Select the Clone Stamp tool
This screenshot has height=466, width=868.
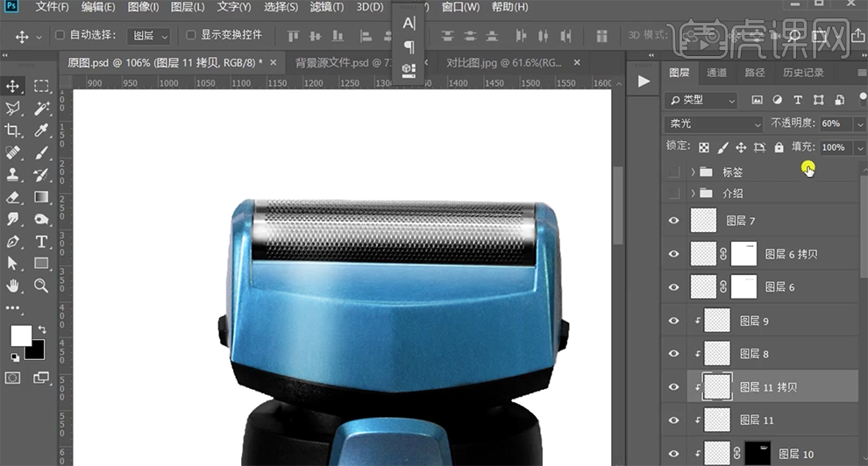click(x=13, y=174)
